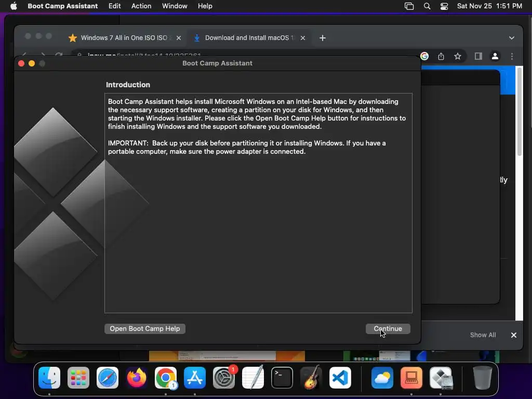The image size is (532, 399).
Task: Expand Chrome tab search dropdown
Action: pyautogui.click(x=512, y=38)
